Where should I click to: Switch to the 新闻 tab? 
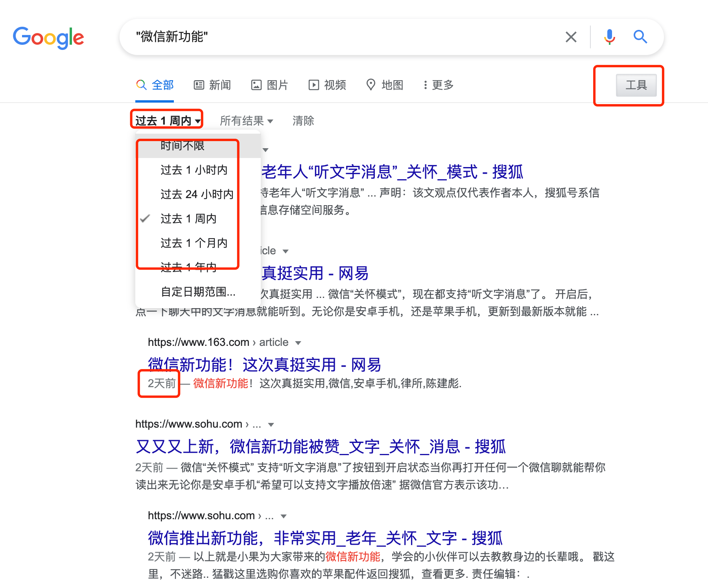pos(212,85)
